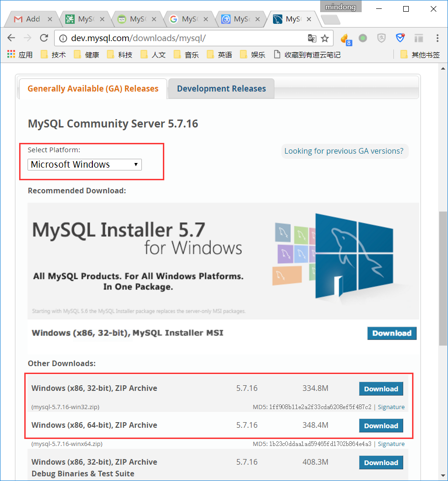The width and height of the screenshot is (448, 481).
Task: Open the 人文 bookmarks folder
Action: (x=154, y=55)
